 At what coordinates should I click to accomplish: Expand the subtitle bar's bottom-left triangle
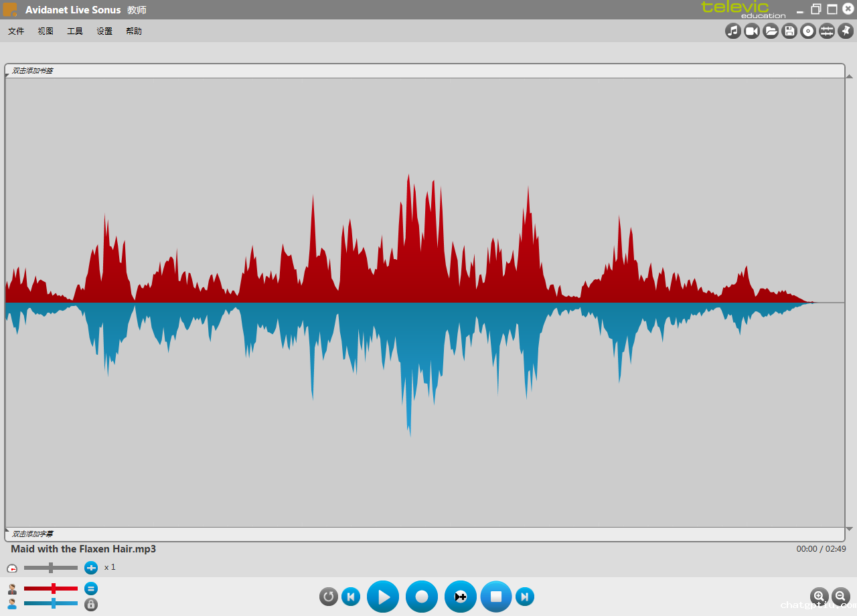click(x=7, y=530)
